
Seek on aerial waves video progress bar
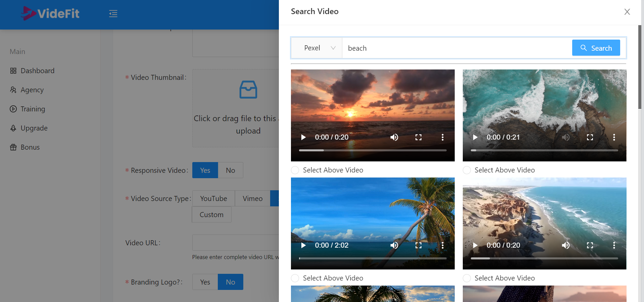[544, 150]
